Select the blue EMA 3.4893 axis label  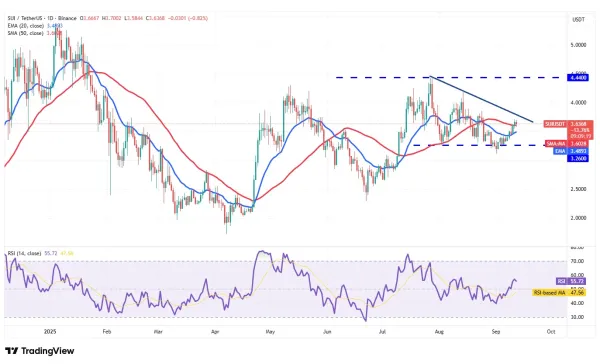click(571, 151)
